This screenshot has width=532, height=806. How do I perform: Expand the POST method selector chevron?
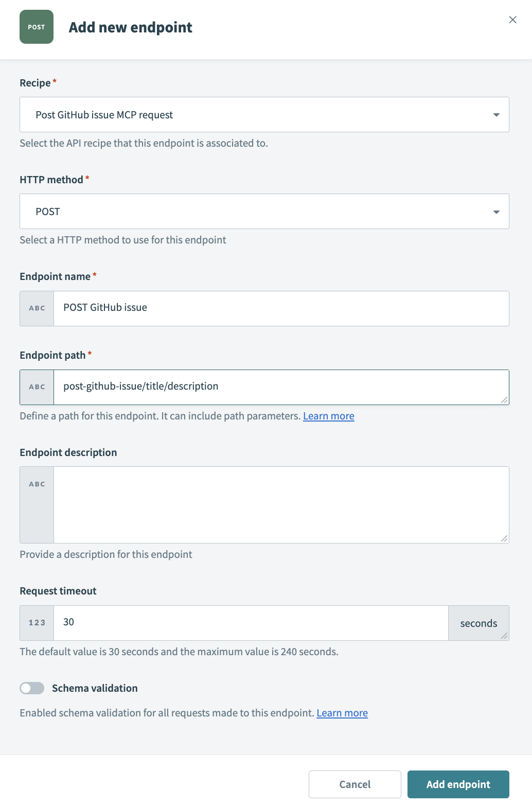point(496,211)
